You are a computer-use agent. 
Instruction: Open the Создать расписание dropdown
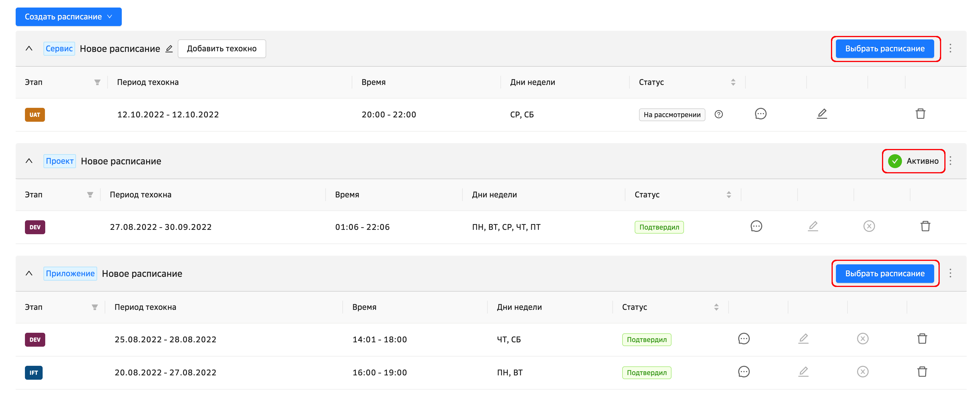(x=68, y=17)
